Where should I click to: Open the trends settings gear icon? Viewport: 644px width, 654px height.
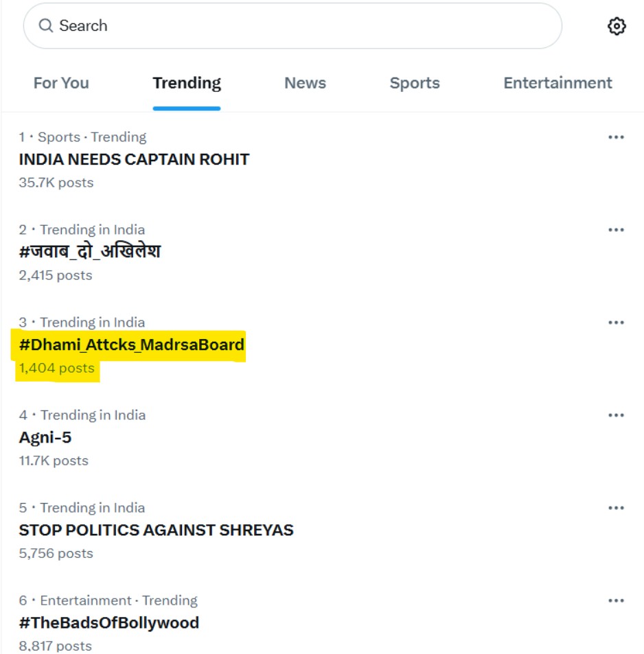click(617, 27)
